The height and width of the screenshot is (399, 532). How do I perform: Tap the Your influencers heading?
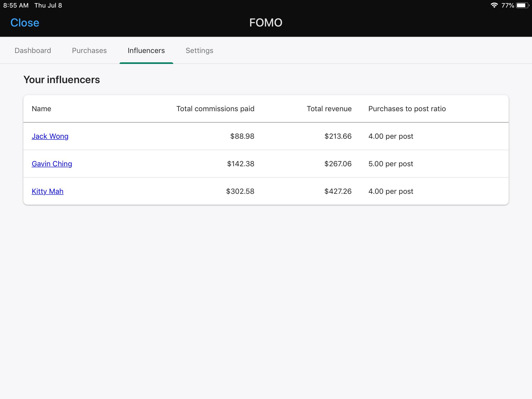click(62, 79)
